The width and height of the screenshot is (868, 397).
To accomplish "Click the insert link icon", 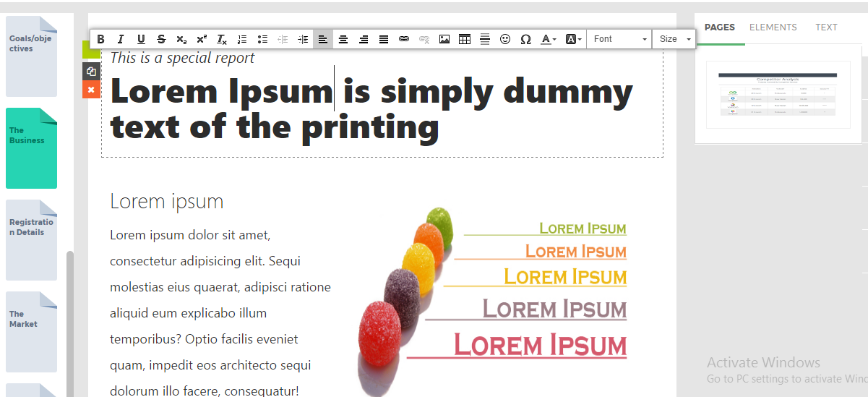I will pos(404,39).
